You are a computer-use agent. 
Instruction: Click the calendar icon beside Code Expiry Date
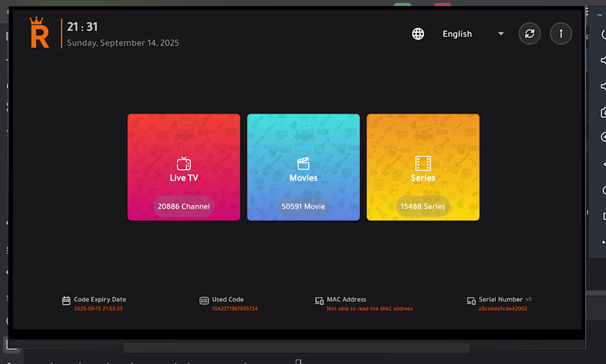[65, 301]
